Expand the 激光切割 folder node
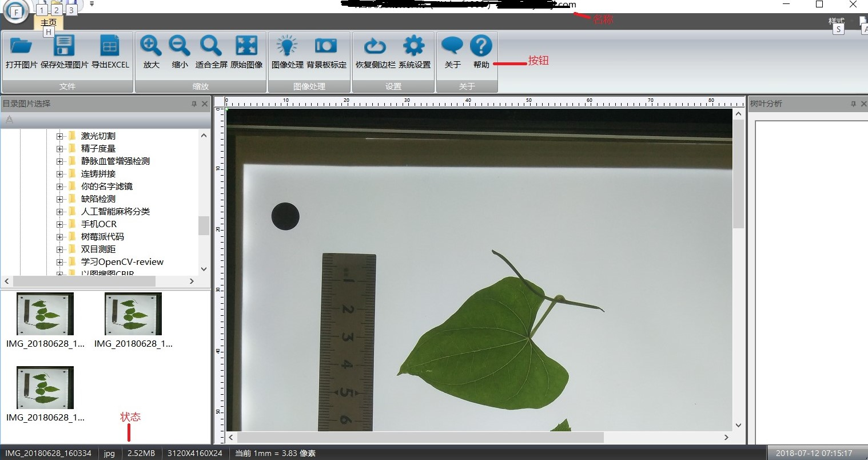 click(x=59, y=136)
